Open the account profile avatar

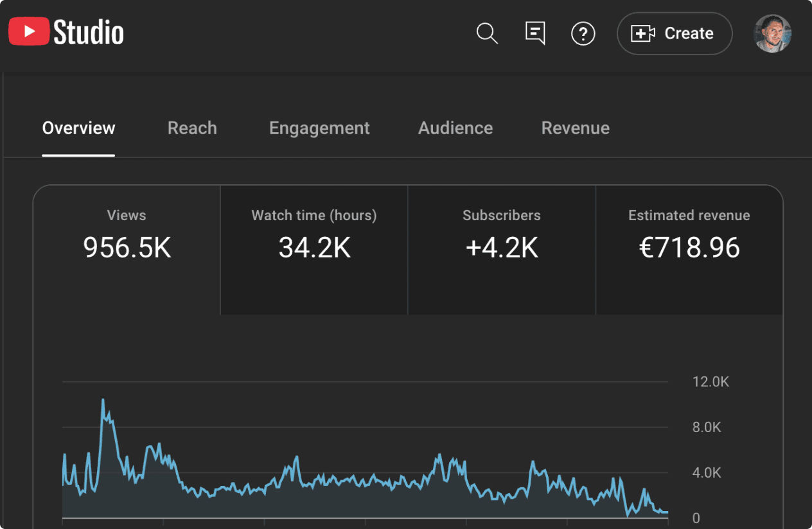(772, 33)
